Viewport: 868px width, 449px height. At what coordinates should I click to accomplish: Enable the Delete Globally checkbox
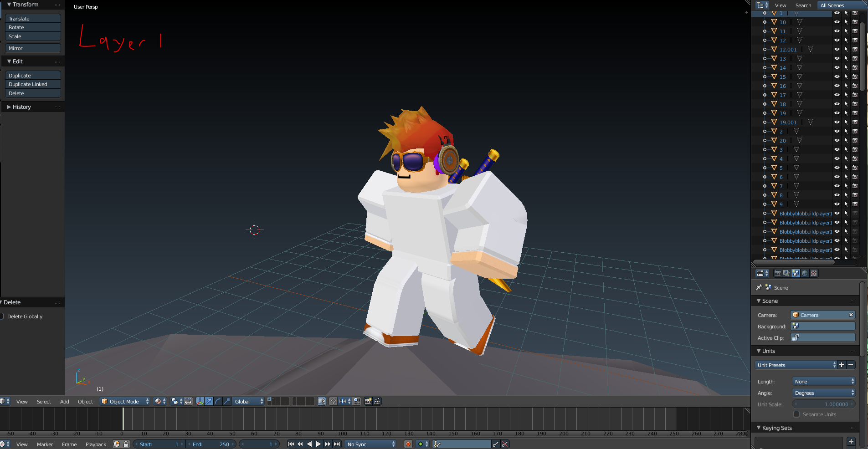point(2,316)
